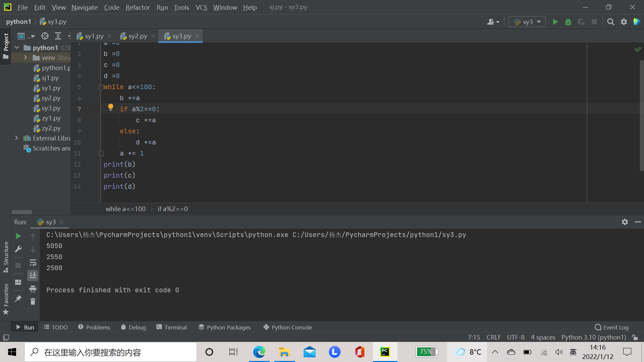Click Windows search box in taskbar

(x=111, y=352)
